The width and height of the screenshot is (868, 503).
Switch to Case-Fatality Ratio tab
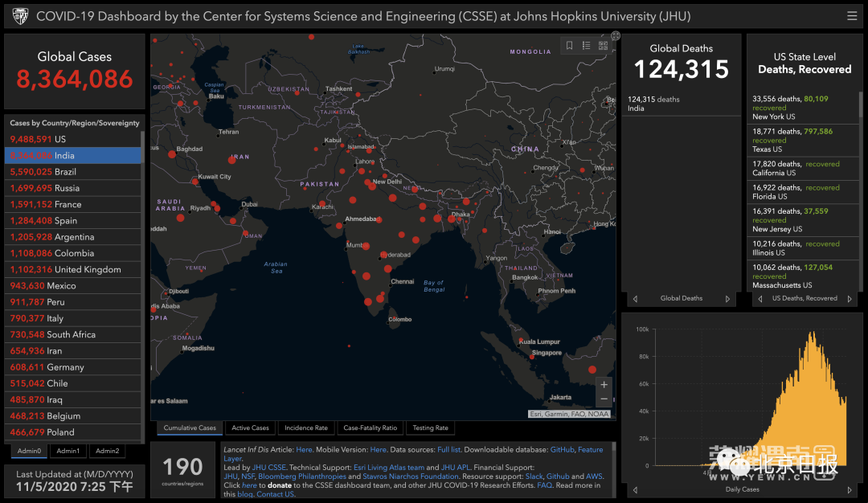[x=371, y=427]
